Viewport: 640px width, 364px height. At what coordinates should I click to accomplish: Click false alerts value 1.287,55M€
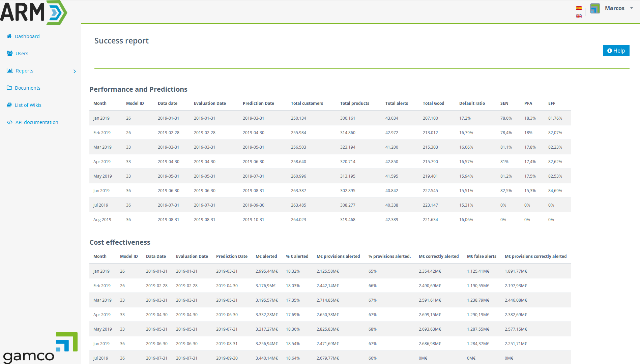pyautogui.click(x=478, y=329)
